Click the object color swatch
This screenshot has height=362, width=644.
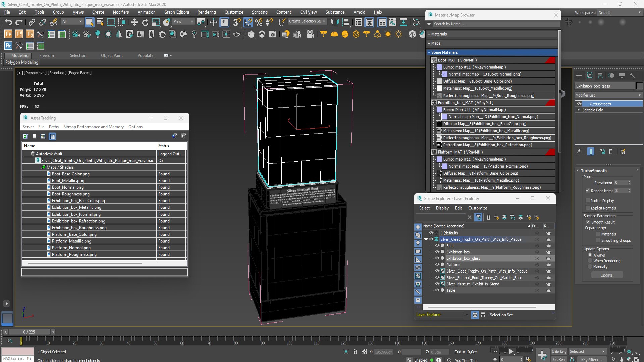pos(639,86)
